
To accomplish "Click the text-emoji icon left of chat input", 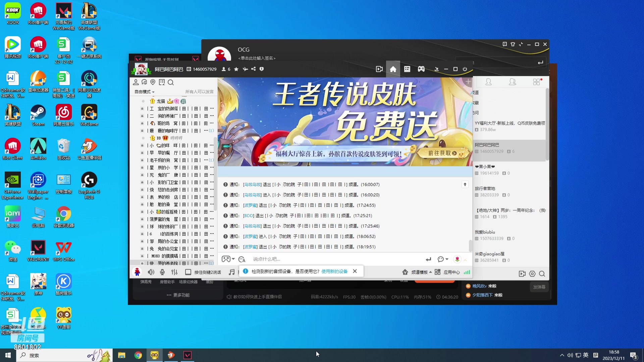I will click(x=242, y=259).
